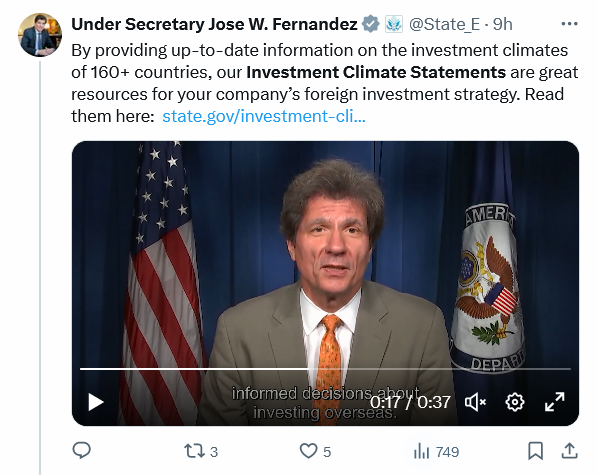The height and width of the screenshot is (475, 598).
Task: Expand video to fullscreen
Action: point(555,402)
